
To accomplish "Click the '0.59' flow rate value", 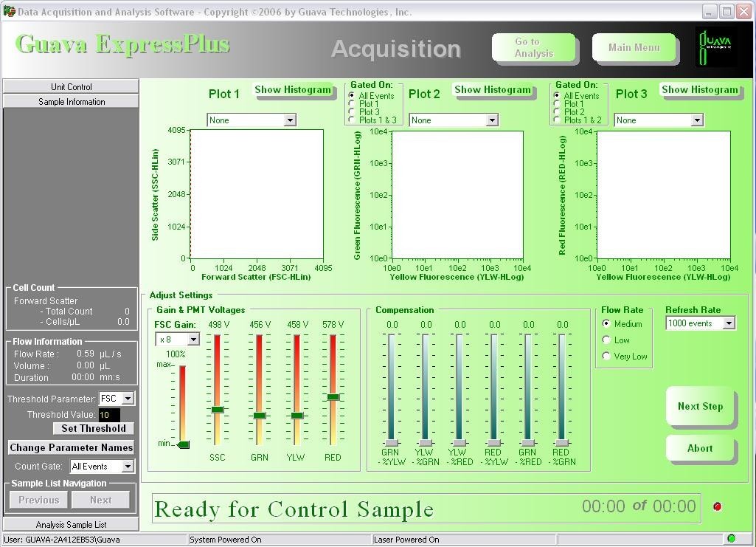I will (86, 354).
